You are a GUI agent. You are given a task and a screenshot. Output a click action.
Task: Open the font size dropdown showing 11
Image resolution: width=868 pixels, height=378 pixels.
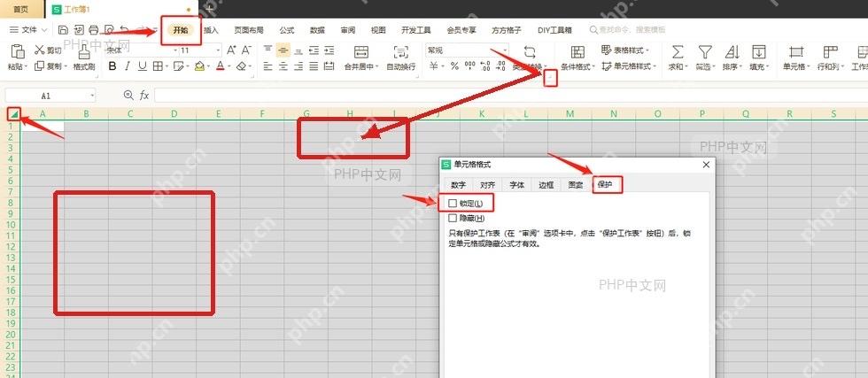click(x=218, y=50)
